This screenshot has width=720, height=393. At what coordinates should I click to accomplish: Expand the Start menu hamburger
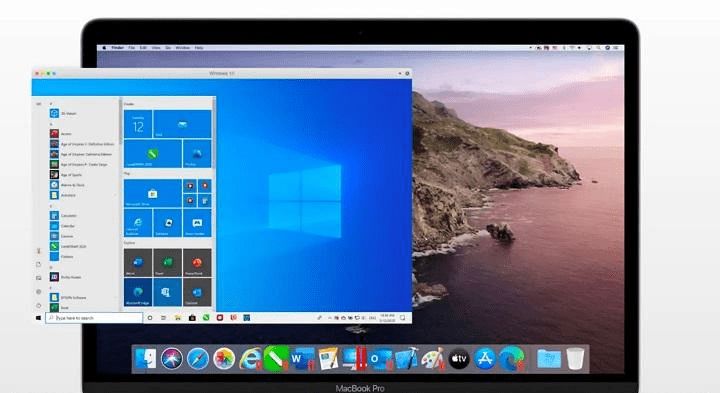tap(39, 104)
